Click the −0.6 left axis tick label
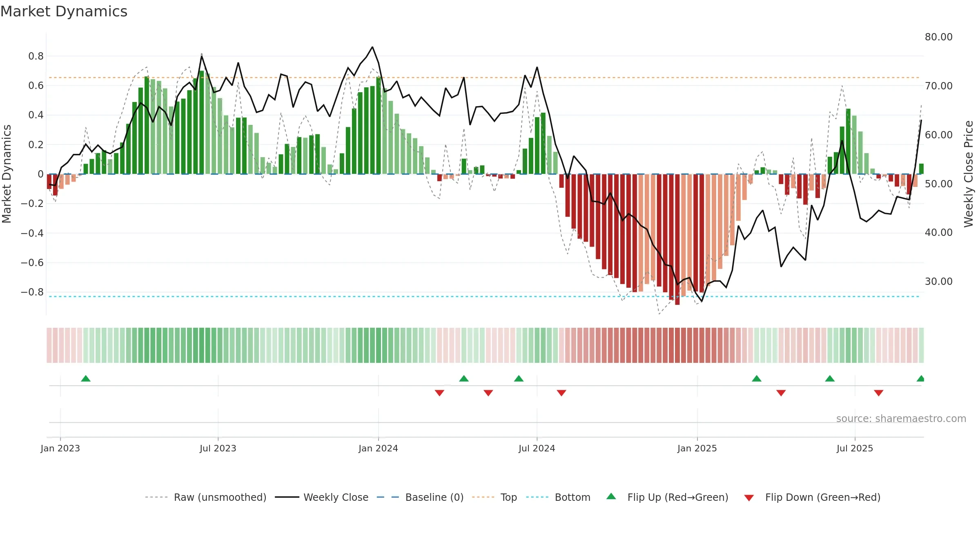 pyautogui.click(x=32, y=263)
